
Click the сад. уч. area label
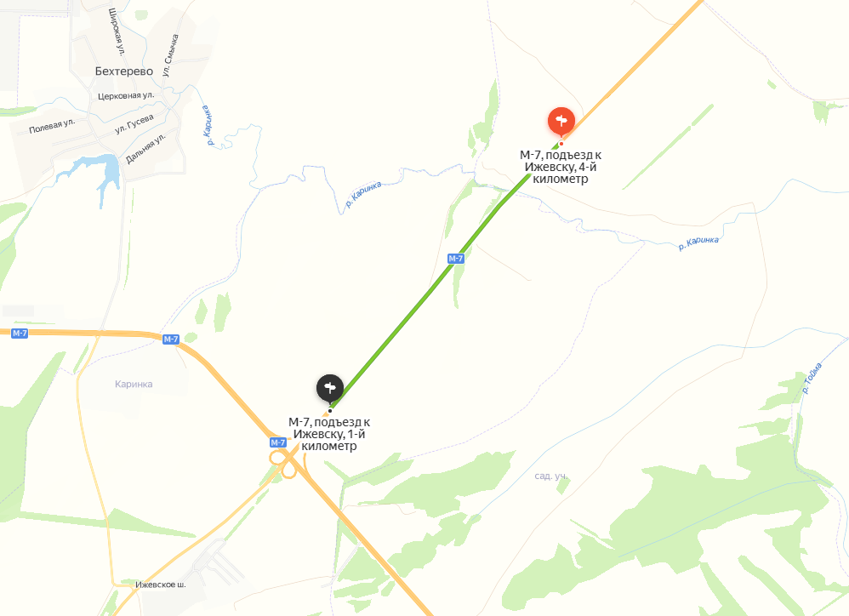pos(551,476)
